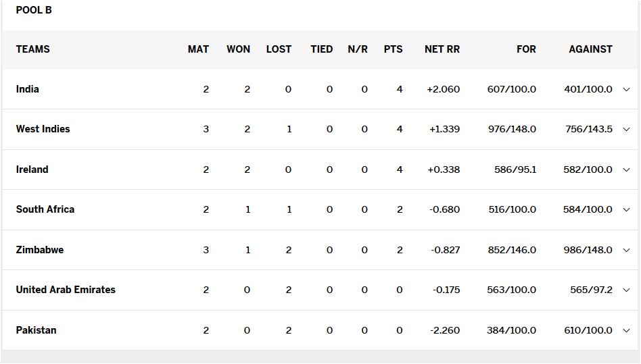Expand the Zimbabwe row chevron
Screen dimensions: 641x364
(x=626, y=250)
